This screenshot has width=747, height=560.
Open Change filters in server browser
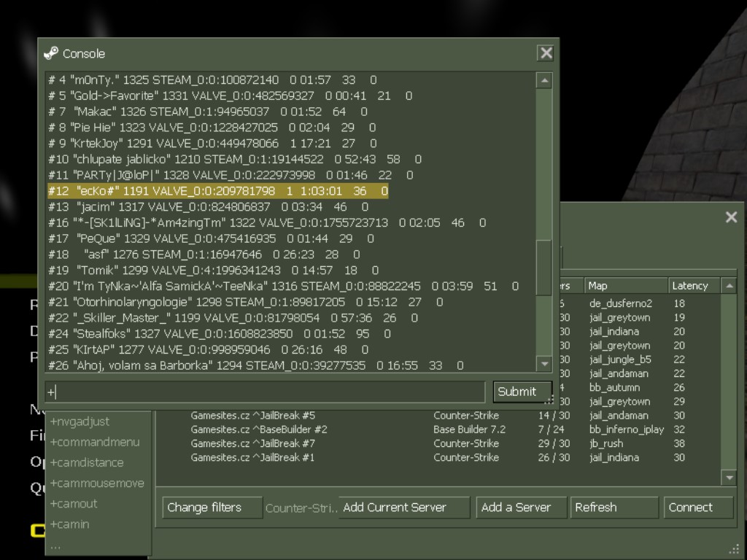[x=212, y=507]
